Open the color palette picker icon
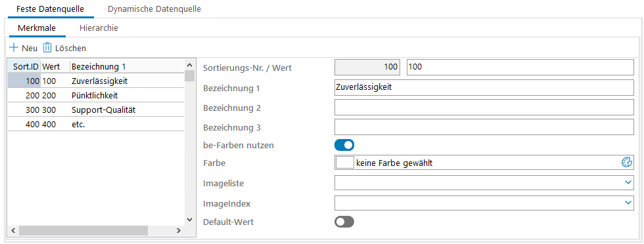Image resolution: width=644 pixels, height=244 pixels. [626, 163]
